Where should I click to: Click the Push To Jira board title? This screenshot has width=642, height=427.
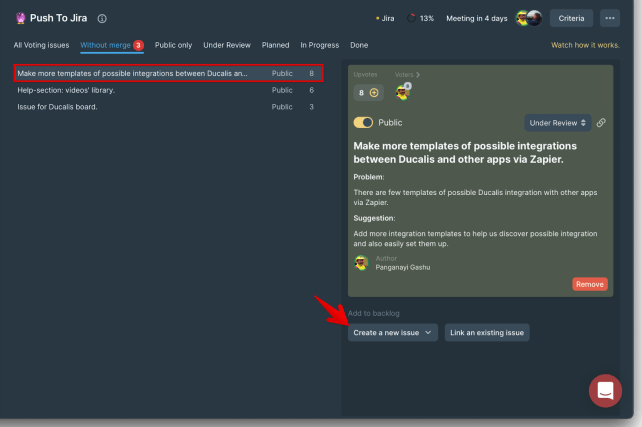point(59,18)
